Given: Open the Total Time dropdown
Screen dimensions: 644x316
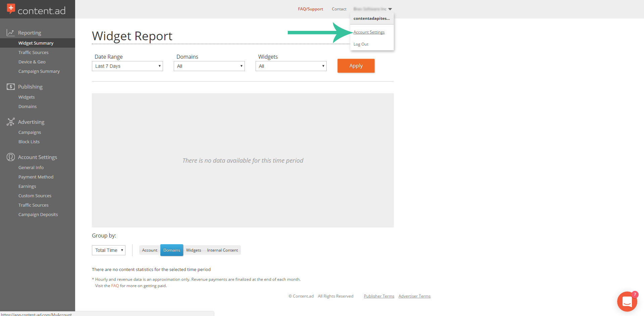Looking at the screenshot, I should point(109,250).
